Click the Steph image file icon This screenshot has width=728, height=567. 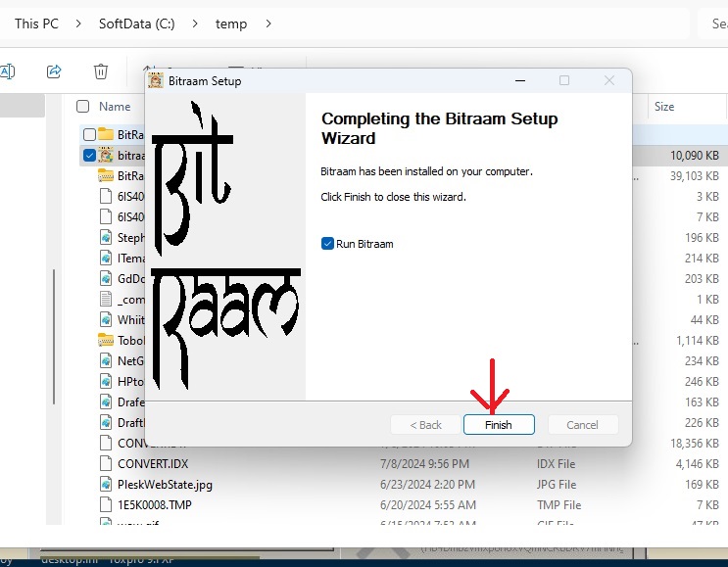point(106,238)
